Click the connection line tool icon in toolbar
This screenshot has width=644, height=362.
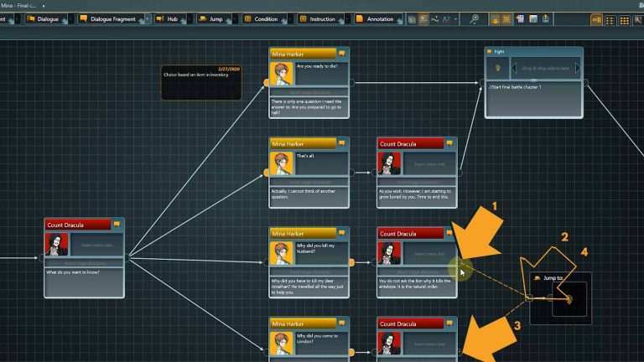point(435,19)
